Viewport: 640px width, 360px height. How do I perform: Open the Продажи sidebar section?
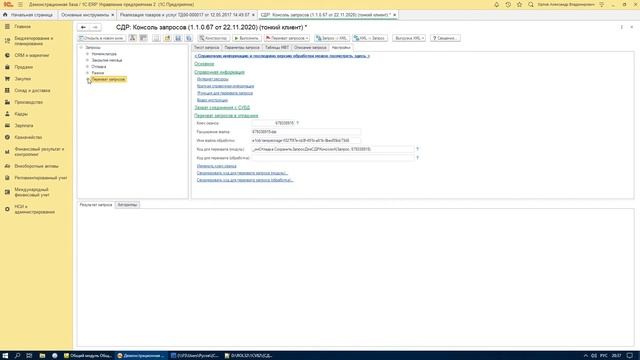tap(24, 67)
